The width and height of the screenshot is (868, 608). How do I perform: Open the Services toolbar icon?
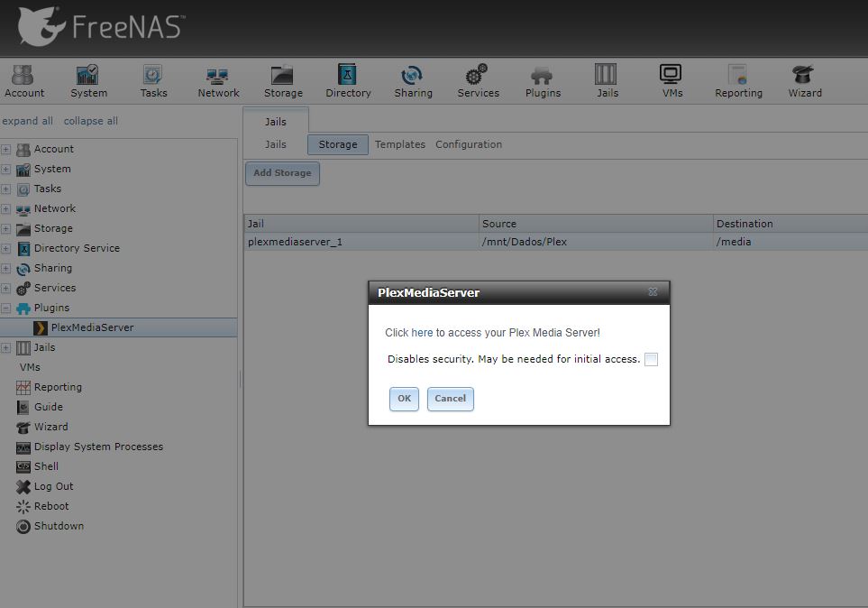tap(478, 81)
